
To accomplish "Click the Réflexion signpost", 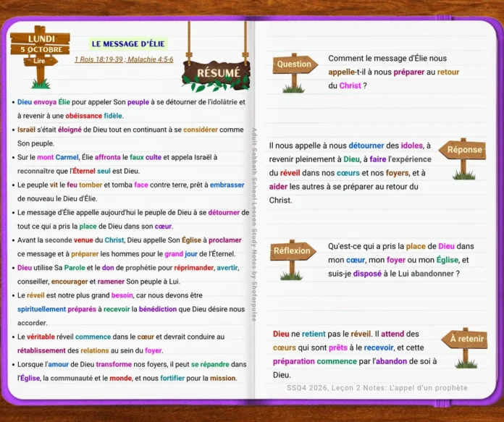I will pos(293,260).
